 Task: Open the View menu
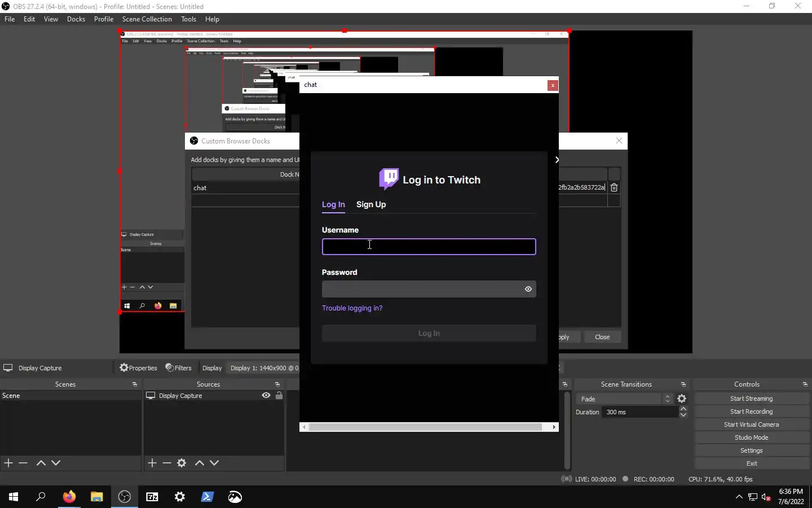pyautogui.click(x=51, y=19)
